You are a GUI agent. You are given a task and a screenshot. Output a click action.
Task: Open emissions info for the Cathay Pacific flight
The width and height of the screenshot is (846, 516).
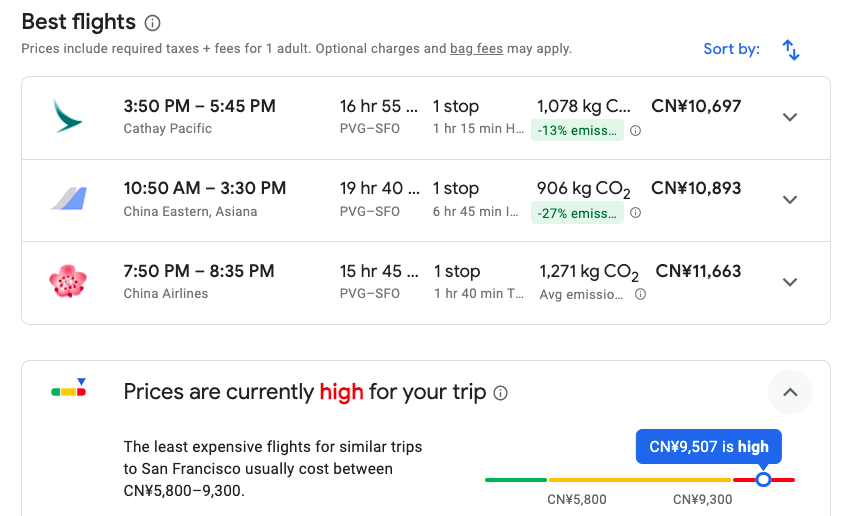pos(636,131)
